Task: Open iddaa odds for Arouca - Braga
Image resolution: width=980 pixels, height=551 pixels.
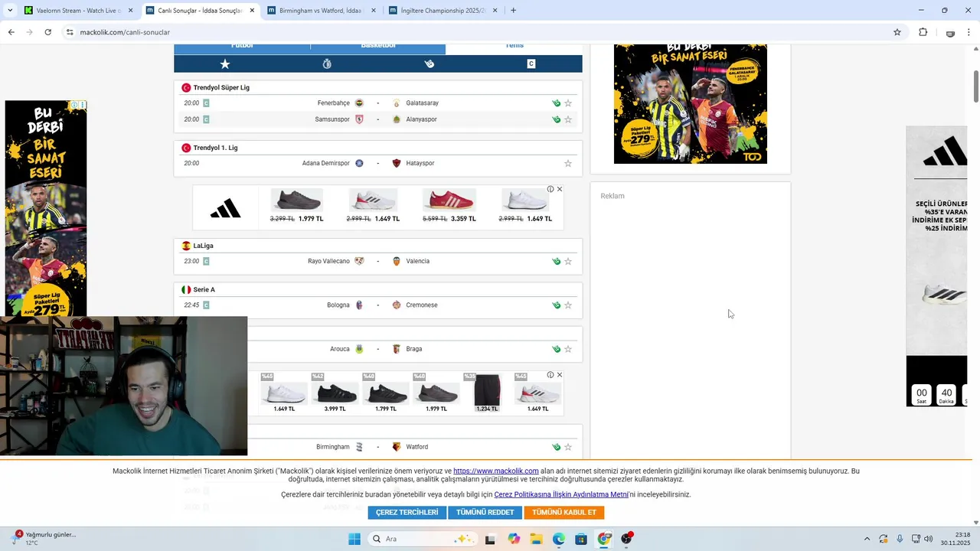Action: coord(557,349)
